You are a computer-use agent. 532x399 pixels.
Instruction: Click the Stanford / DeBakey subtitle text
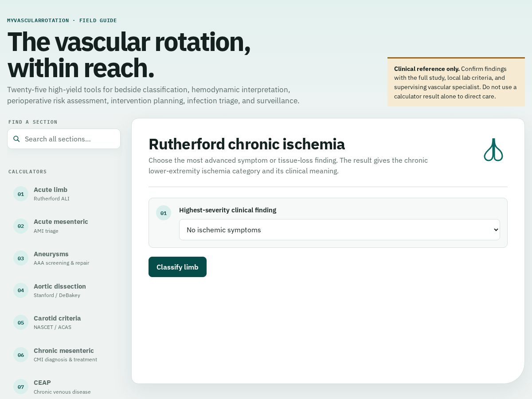[57, 295]
